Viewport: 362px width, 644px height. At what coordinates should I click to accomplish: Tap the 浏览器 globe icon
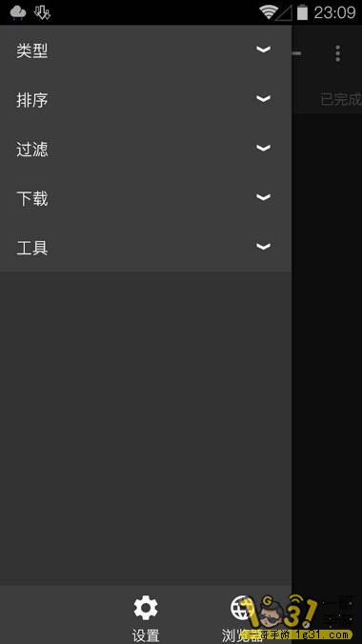click(240, 608)
